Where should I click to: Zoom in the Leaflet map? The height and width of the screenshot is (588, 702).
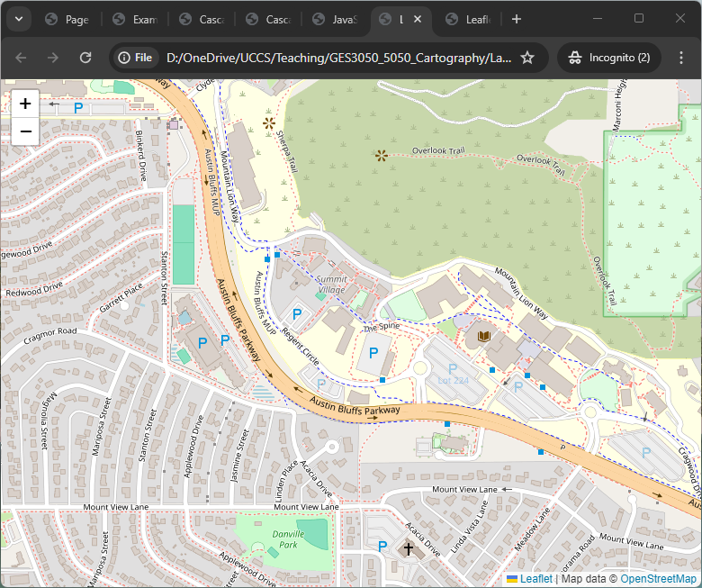25,104
